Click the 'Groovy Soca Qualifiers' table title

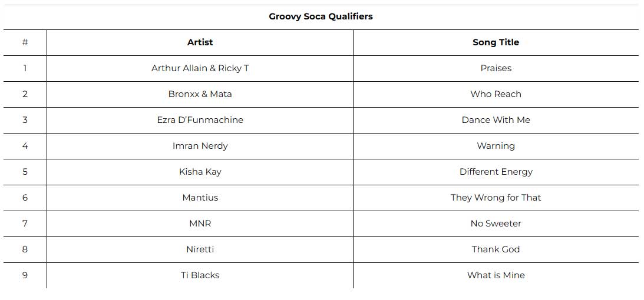(x=321, y=16)
